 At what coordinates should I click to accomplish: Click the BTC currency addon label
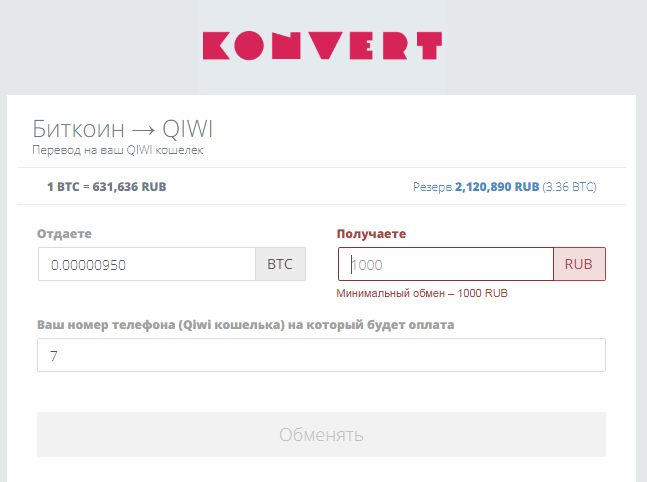click(x=281, y=264)
